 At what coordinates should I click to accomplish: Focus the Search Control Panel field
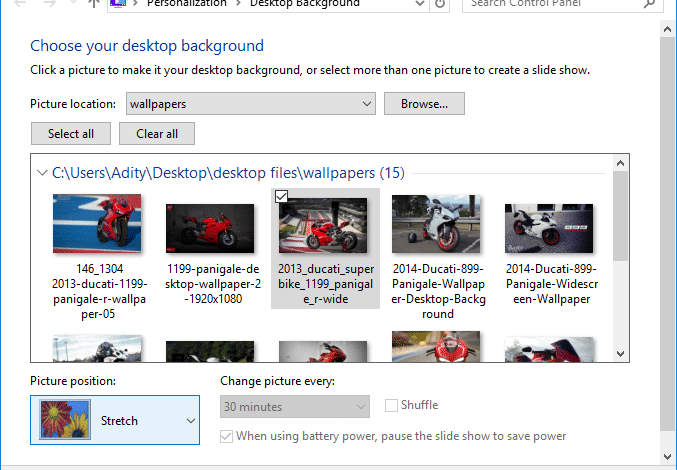coord(563,4)
